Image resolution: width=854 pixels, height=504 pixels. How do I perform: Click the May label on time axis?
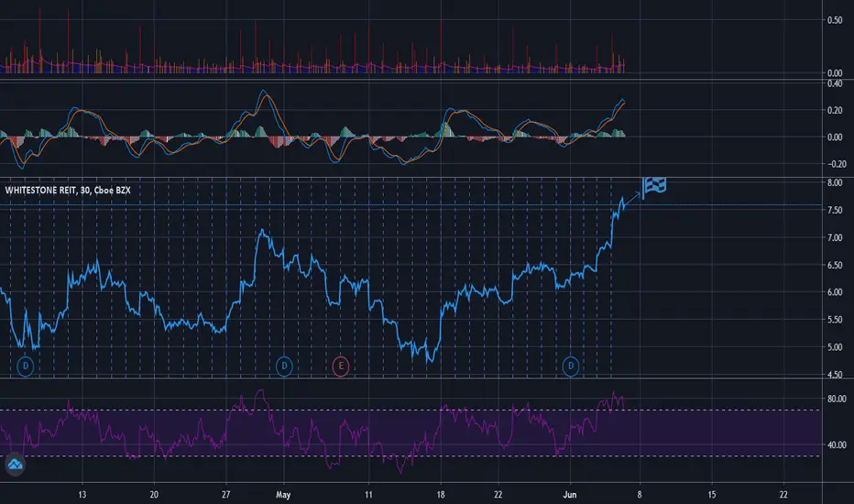[283, 495]
